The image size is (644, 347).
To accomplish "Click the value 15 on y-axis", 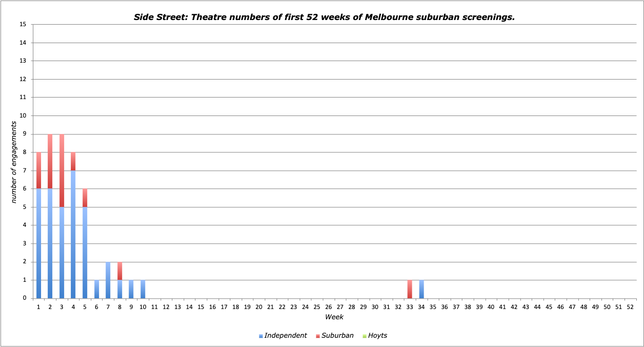I will (x=23, y=24).
